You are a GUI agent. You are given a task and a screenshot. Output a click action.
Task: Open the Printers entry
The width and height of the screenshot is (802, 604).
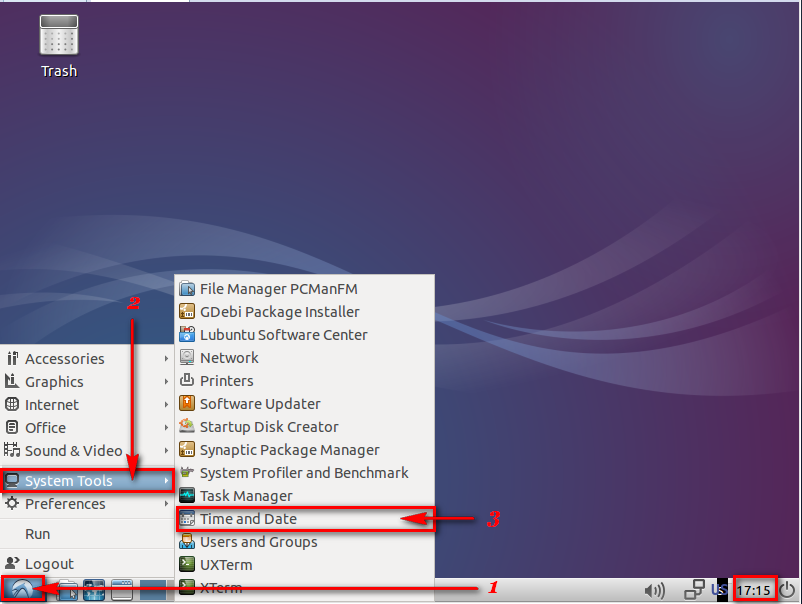[x=305, y=381]
